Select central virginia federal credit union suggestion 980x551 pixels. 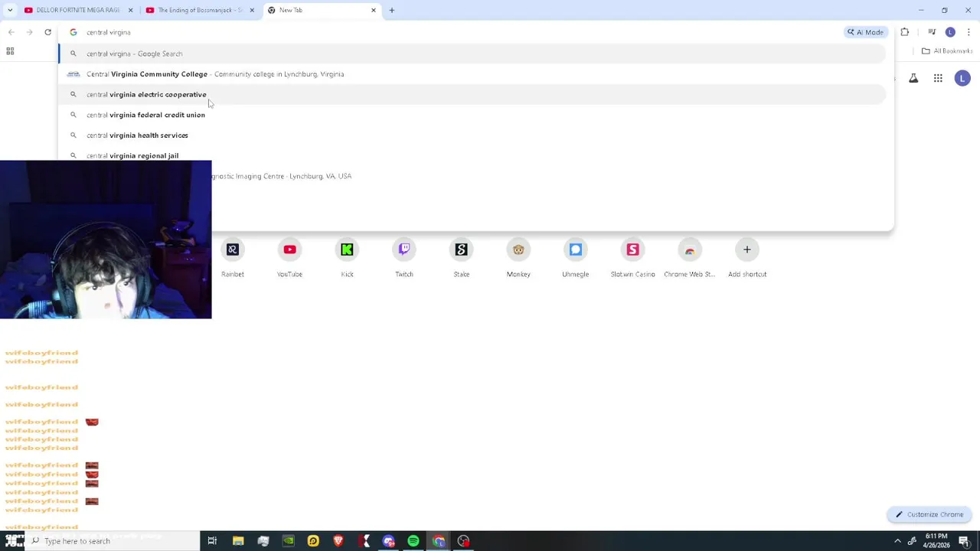point(472,115)
